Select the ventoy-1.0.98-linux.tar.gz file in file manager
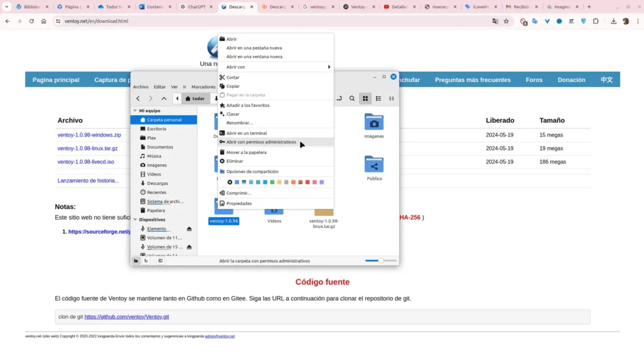The image size is (644, 363). point(324,218)
